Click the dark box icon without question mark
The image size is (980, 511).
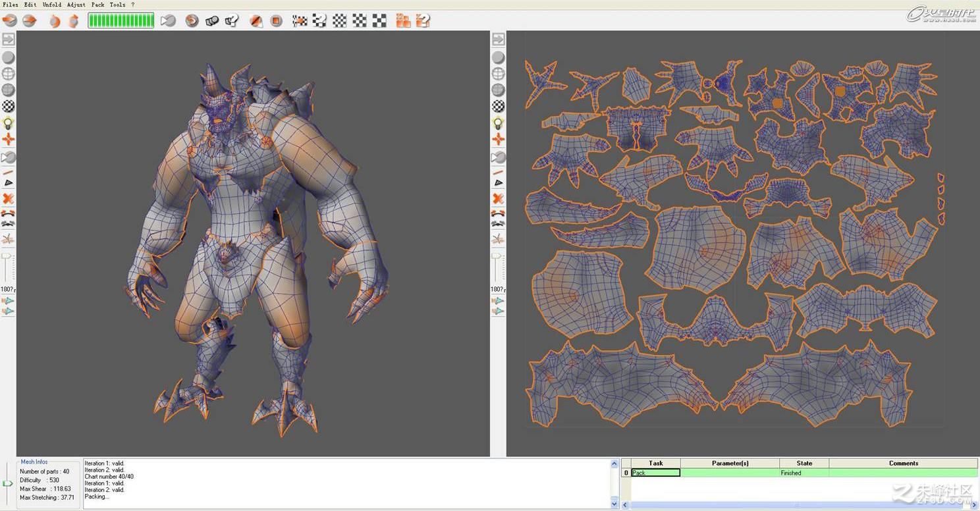coord(211,21)
